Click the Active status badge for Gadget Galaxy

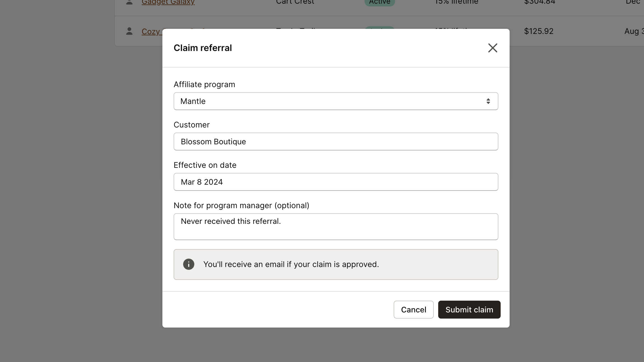pyautogui.click(x=379, y=2)
